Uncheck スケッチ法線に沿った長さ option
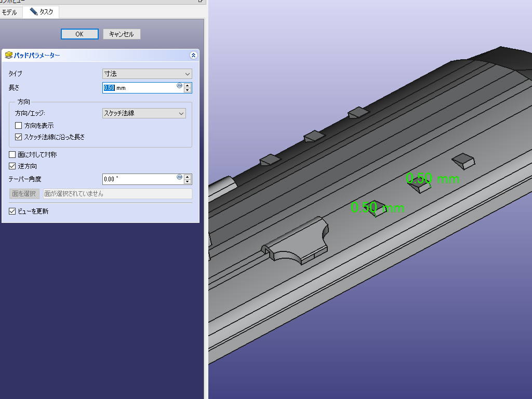 (x=19, y=137)
